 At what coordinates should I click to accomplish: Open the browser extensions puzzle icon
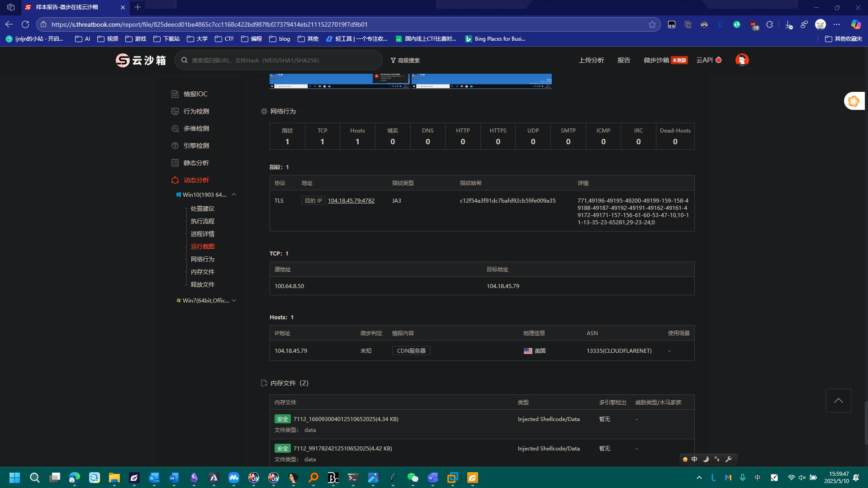(769, 24)
